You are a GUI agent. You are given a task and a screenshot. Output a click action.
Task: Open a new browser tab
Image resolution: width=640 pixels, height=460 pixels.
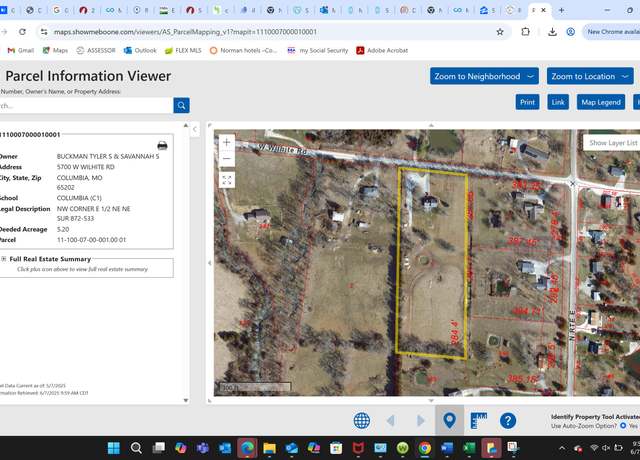[x=562, y=10]
